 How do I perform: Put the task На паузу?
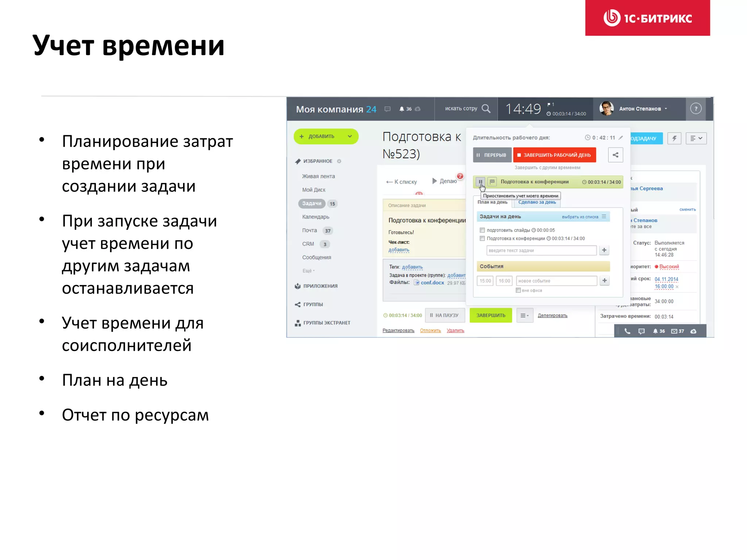click(445, 315)
